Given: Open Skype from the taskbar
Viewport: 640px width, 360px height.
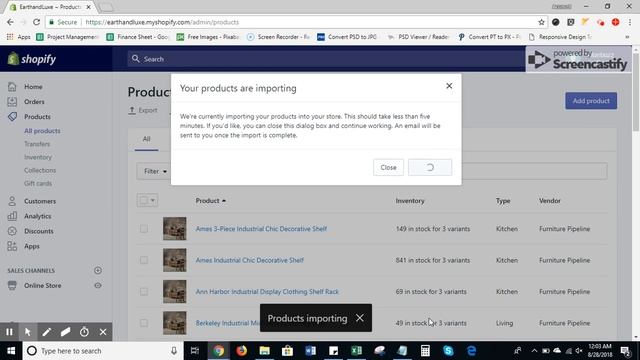Looking at the screenshot, I should click(448, 351).
